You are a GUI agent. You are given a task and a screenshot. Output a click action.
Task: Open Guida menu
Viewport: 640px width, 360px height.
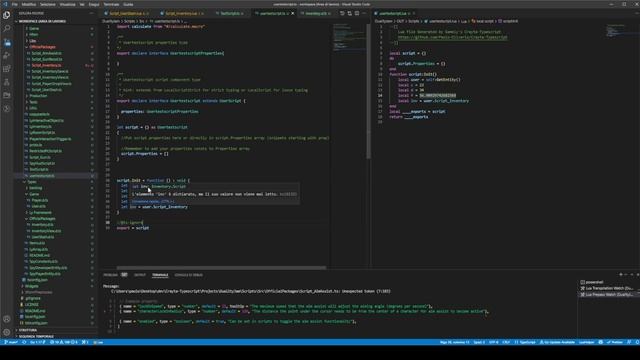tap(128, 4)
